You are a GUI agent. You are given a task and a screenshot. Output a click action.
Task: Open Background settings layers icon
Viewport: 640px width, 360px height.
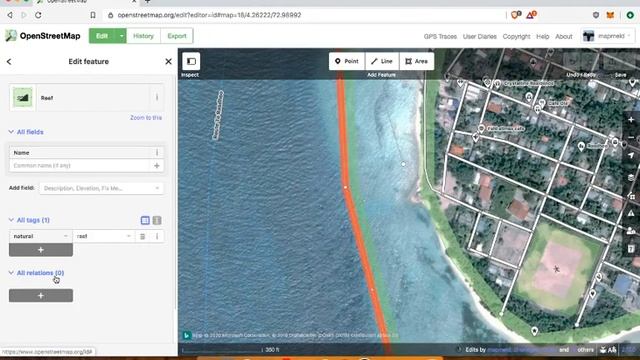tap(631, 177)
